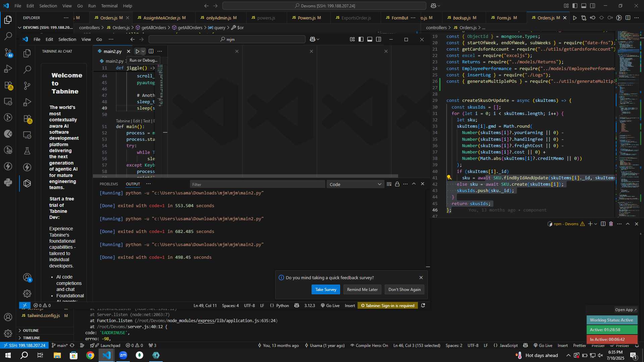Open Thunder Client icon in outer activity bar
644x362 pixels.
pyautogui.click(x=8, y=166)
